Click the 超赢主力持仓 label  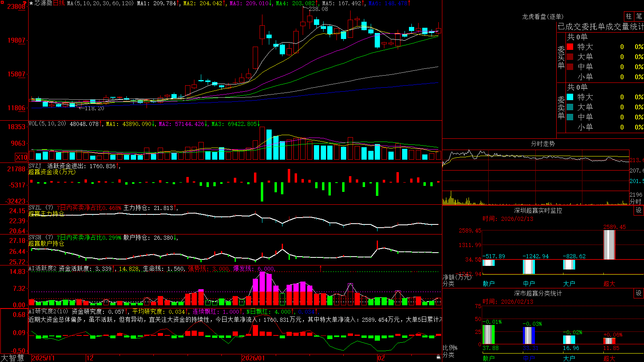46,214
